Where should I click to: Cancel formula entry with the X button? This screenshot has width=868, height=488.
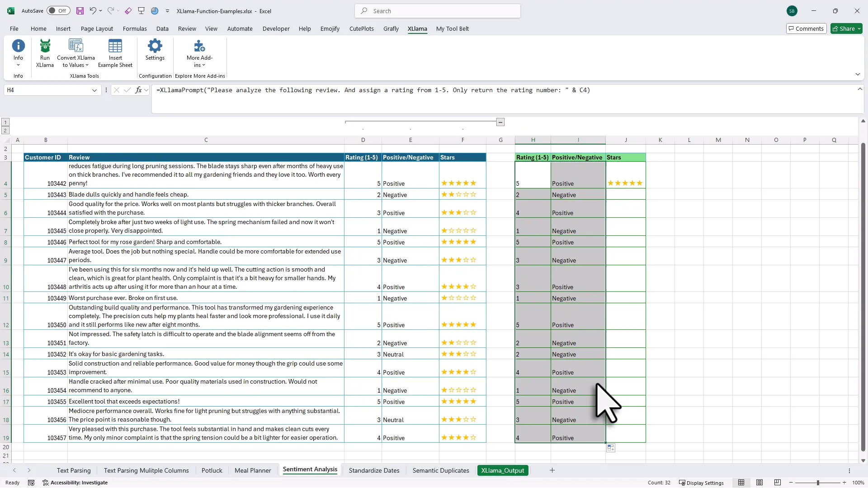(117, 90)
